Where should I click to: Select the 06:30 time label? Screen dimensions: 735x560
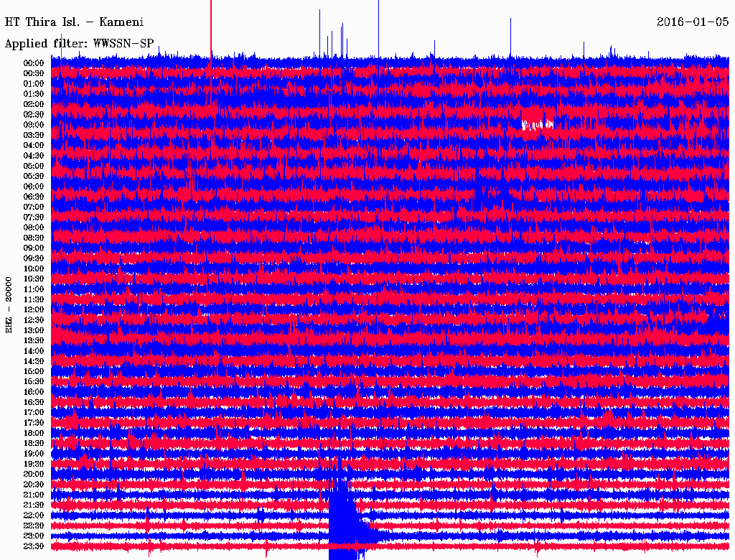click(34, 197)
